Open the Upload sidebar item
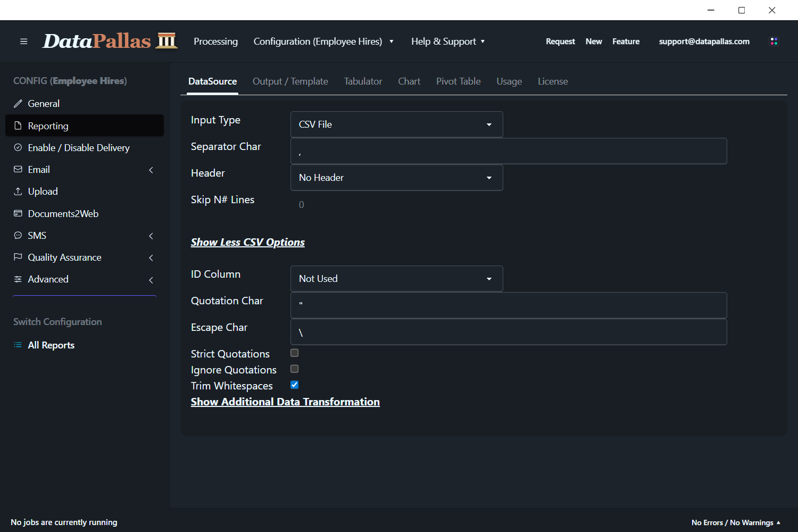The height and width of the screenshot is (532, 798). click(85, 191)
